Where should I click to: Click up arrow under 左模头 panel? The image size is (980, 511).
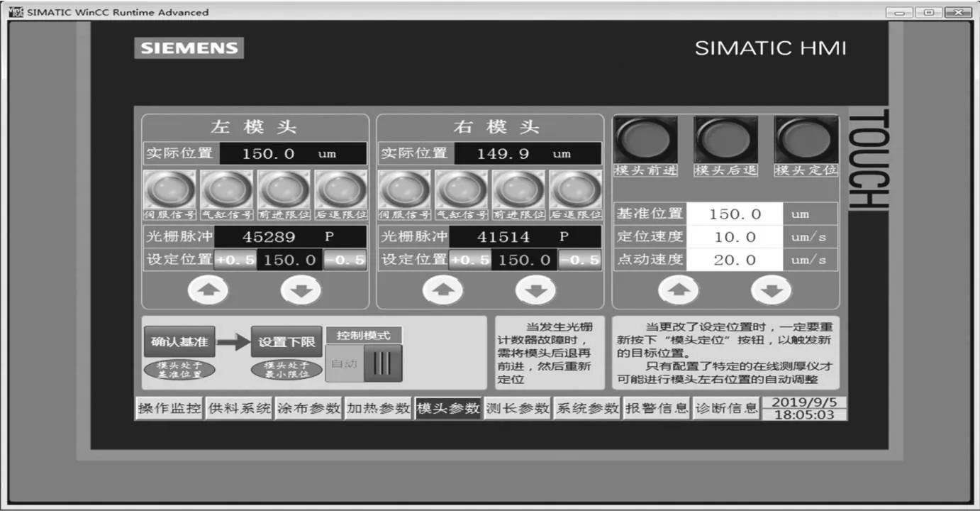click(208, 290)
